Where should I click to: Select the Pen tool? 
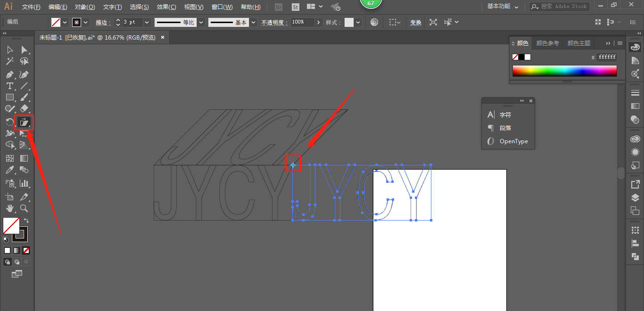click(x=10, y=74)
